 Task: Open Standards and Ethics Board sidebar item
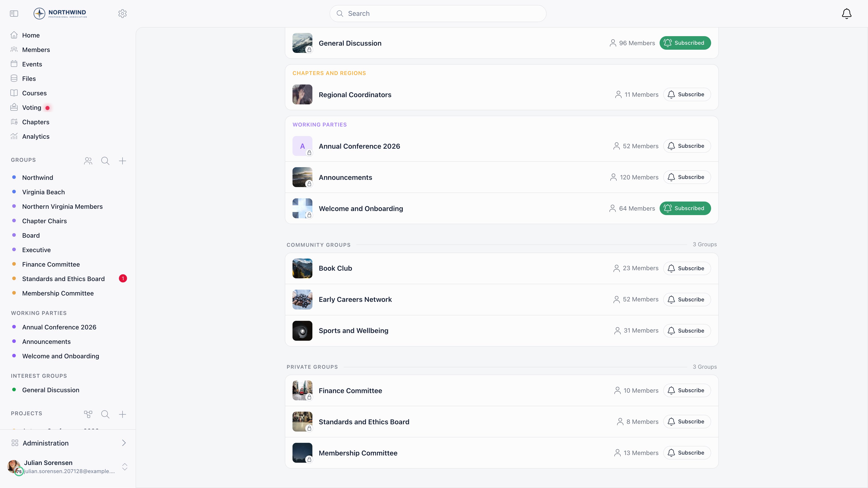point(63,279)
